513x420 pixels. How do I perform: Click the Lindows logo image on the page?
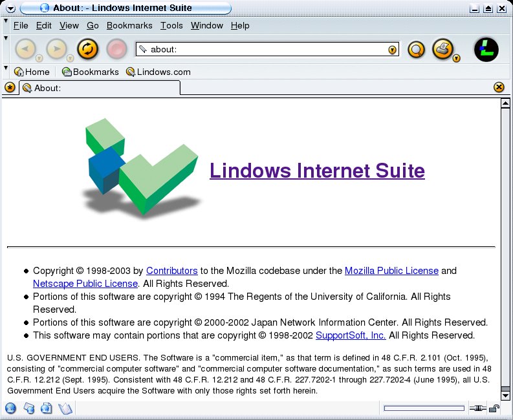point(141,169)
